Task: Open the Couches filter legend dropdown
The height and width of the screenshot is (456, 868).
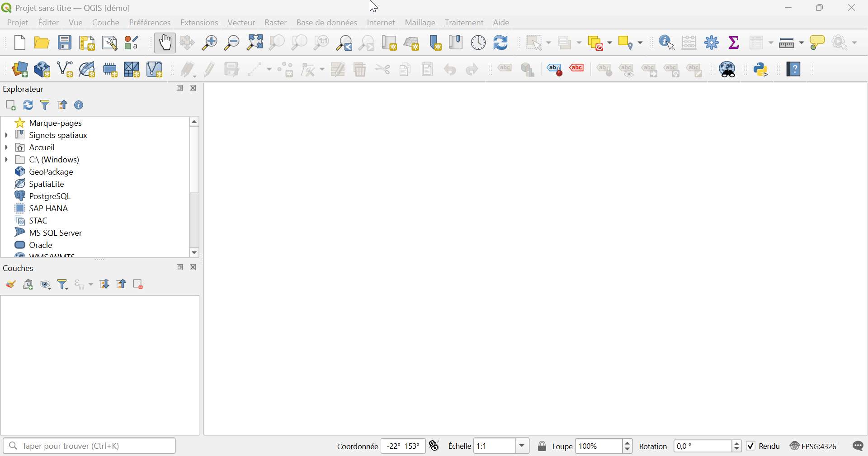Action: [x=63, y=285]
